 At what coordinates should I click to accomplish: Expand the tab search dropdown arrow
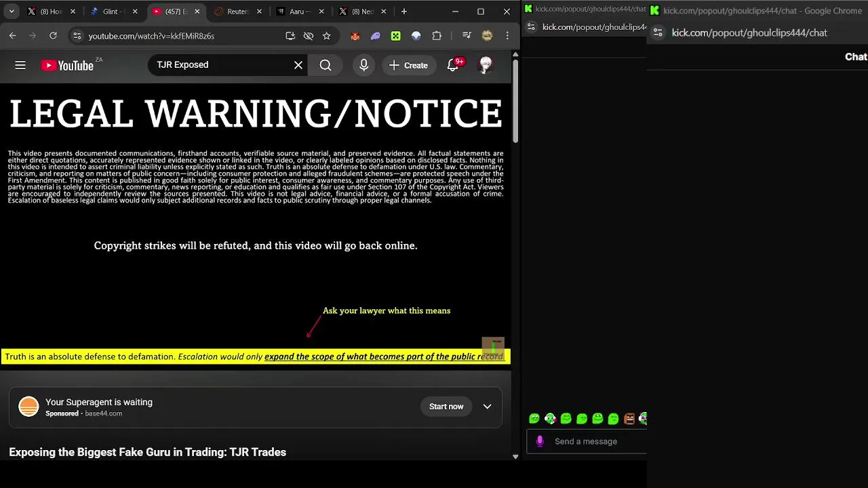pos(12,12)
